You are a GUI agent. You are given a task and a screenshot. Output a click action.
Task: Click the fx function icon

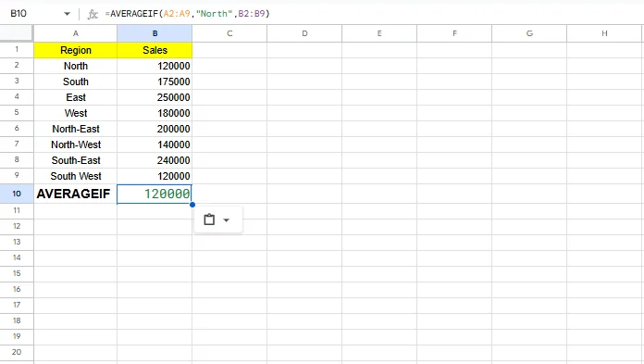pyautogui.click(x=93, y=15)
